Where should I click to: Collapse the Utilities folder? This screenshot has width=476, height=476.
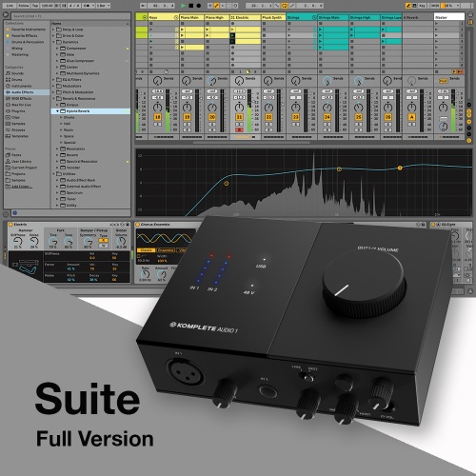pyautogui.click(x=53, y=174)
